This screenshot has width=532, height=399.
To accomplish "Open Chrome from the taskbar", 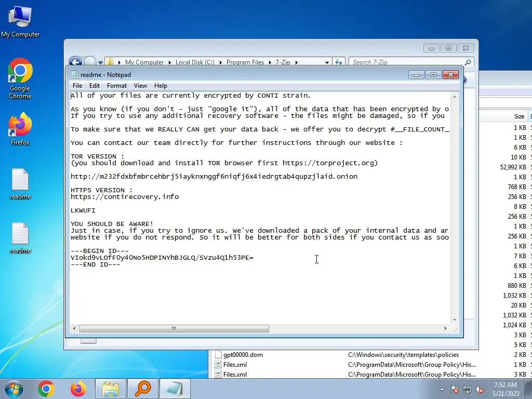I will click(46, 389).
